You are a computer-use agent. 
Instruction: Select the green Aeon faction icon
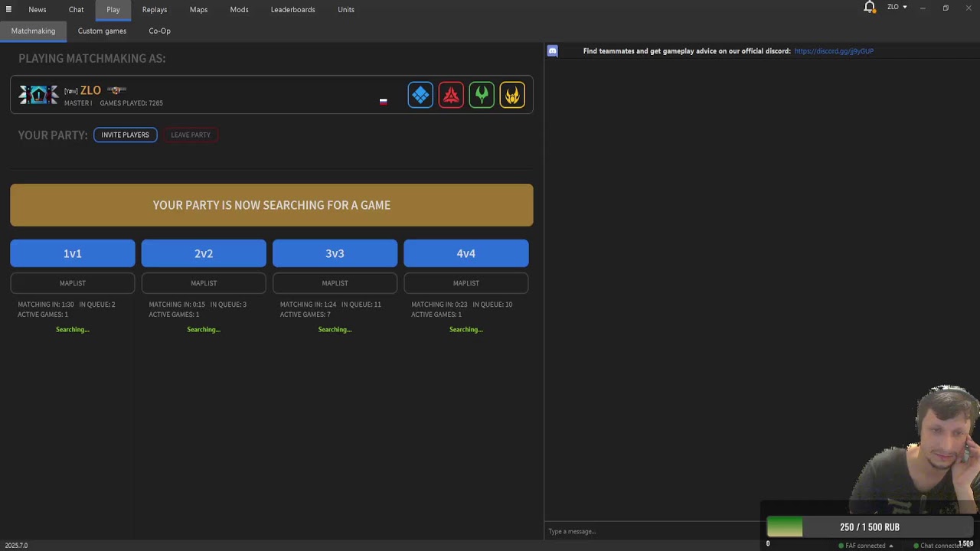(x=482, y=95)
